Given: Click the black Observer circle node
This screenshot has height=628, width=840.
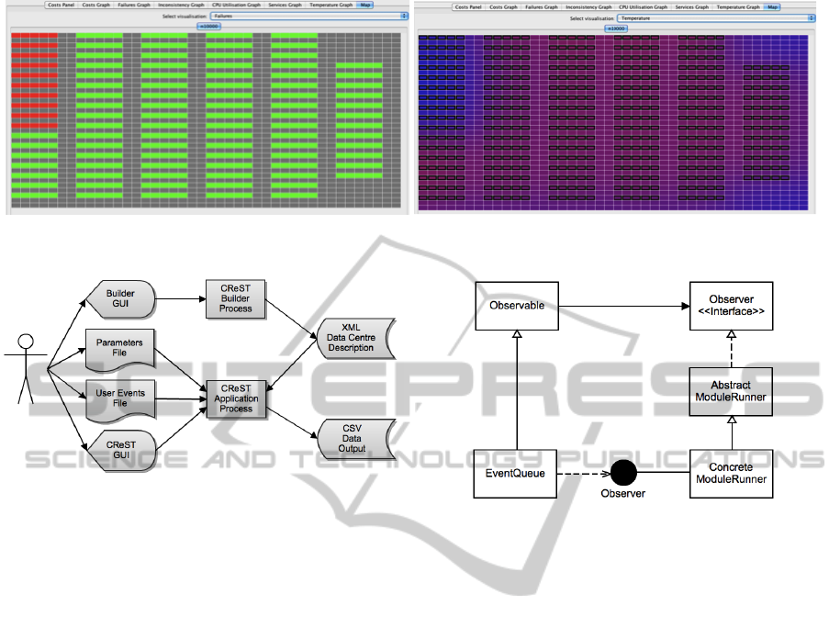Looking at the screenshot, I should 624,474.
